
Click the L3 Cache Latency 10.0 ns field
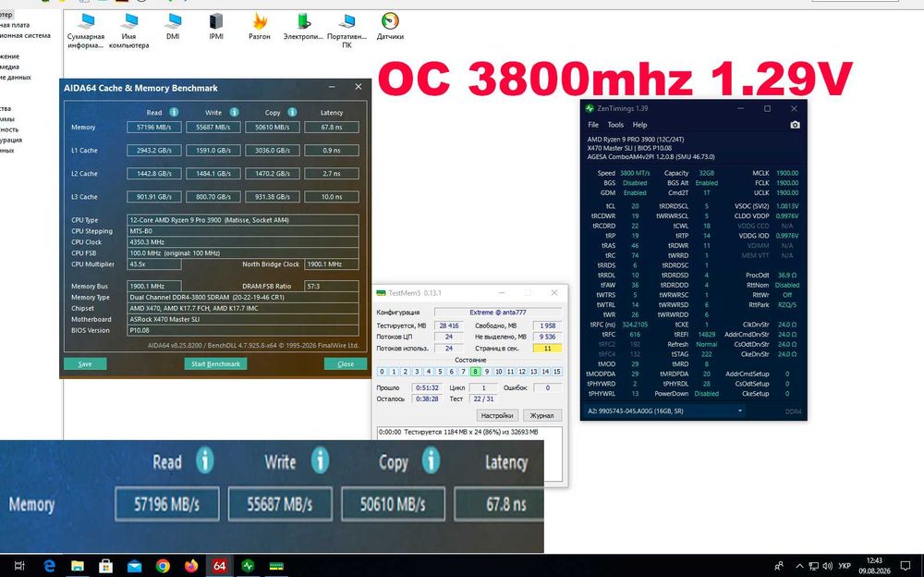[332, 196]
